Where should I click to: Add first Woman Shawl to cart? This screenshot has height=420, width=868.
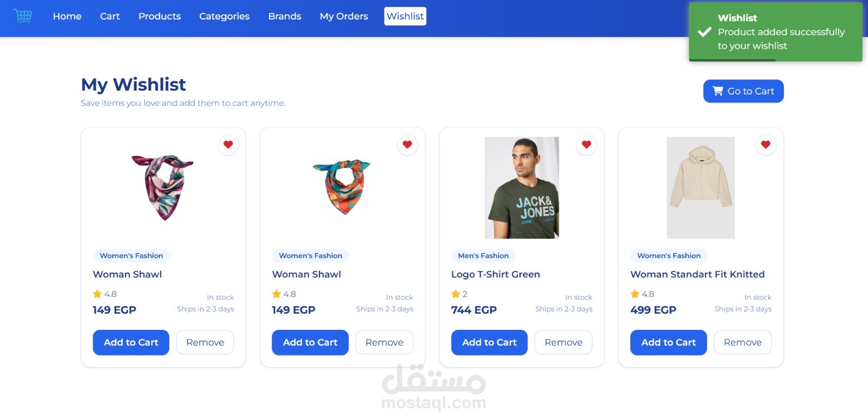click(131, 342)
